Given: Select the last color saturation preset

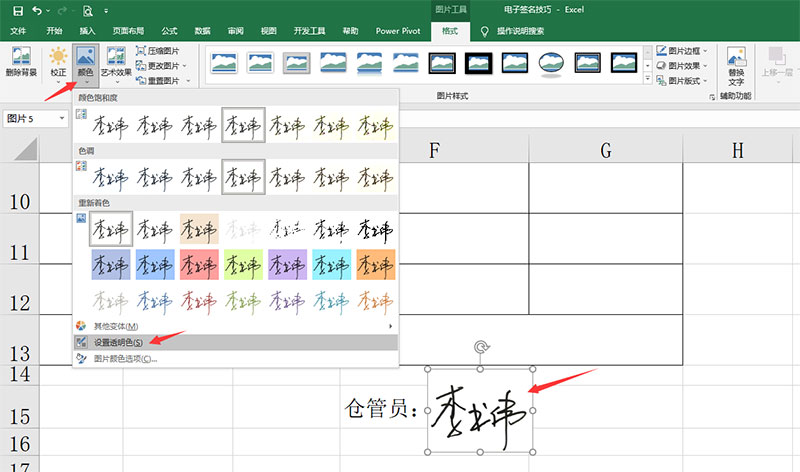Looking at the screenshot, I should [x=376, y=125].
